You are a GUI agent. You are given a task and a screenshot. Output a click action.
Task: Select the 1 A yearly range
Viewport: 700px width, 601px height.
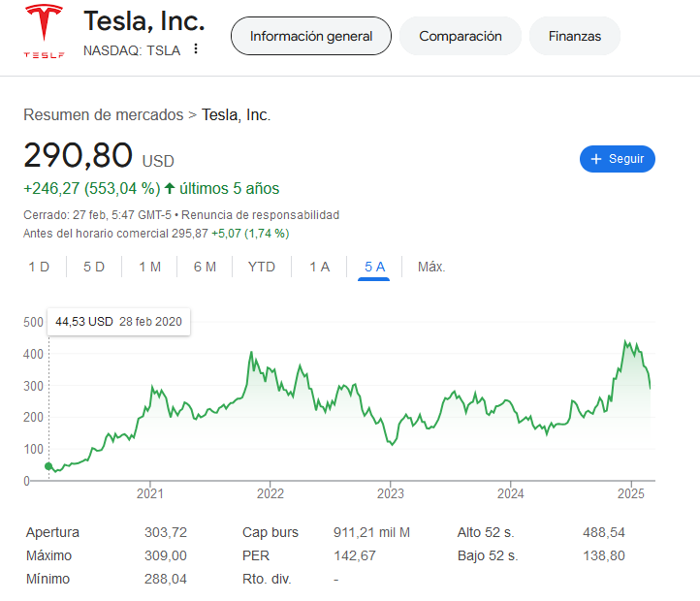pyautogui.click(x=319, y=267)
